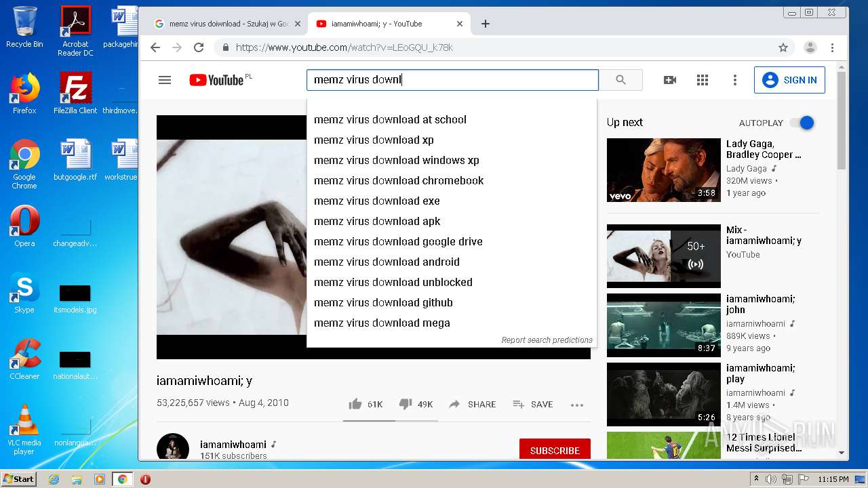The height and width of the screenshot is (488, 868).
Task: Click the SIGN IN button
Action: pyautogui.click(x=789, y=80)
